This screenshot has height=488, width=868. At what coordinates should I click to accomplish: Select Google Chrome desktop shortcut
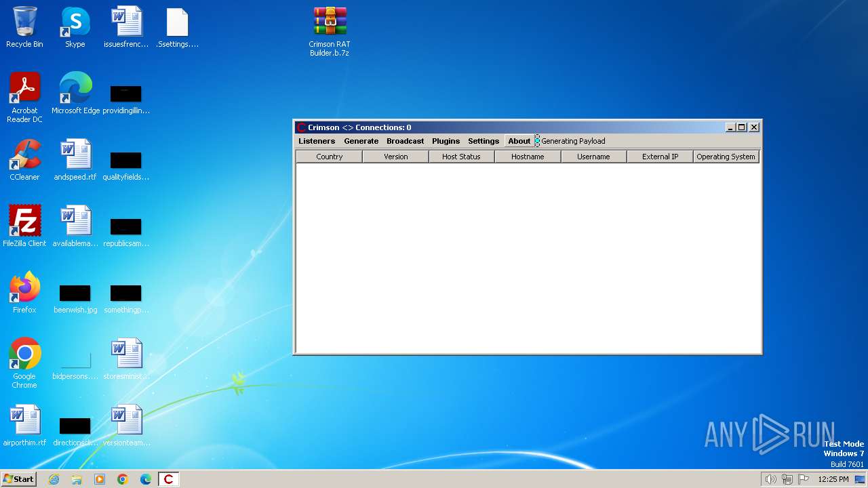click(x=24, y=364)
